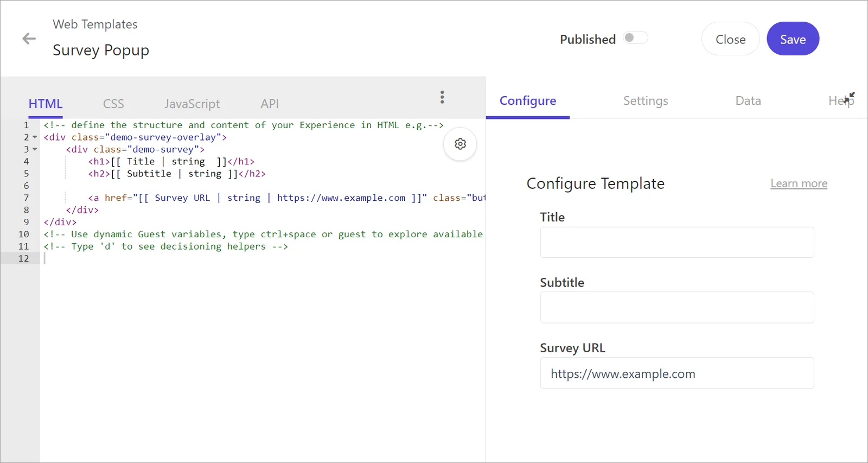Viewport: 868px width, 463px height.
Task: Toggle the Published switch
Action: coord(635,38)
